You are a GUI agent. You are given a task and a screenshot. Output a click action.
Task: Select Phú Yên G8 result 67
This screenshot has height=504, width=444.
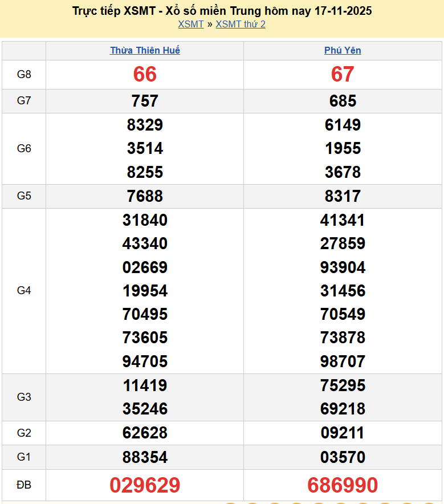click(x=343, y=74)
